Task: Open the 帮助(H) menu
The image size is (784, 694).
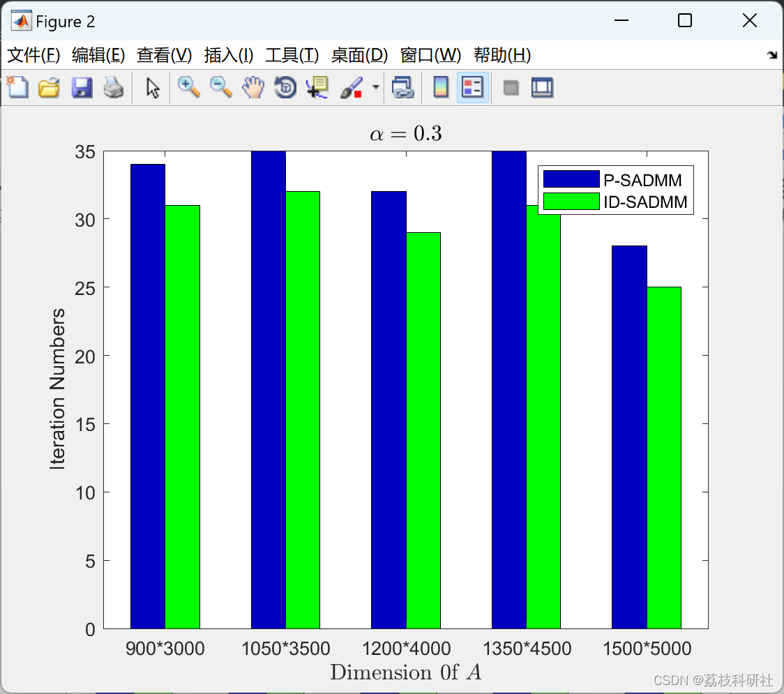Action: coord(502,55)
